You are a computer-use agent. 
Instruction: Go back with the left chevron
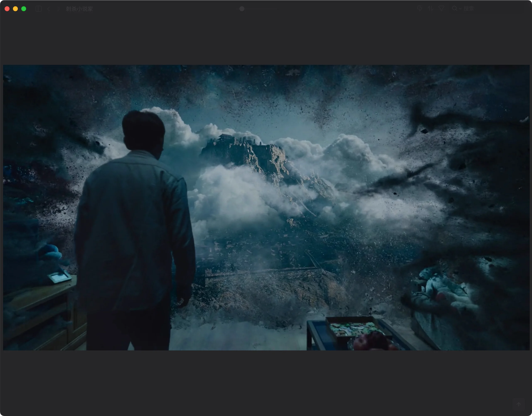pyautogui.click(x=49, y=9)
